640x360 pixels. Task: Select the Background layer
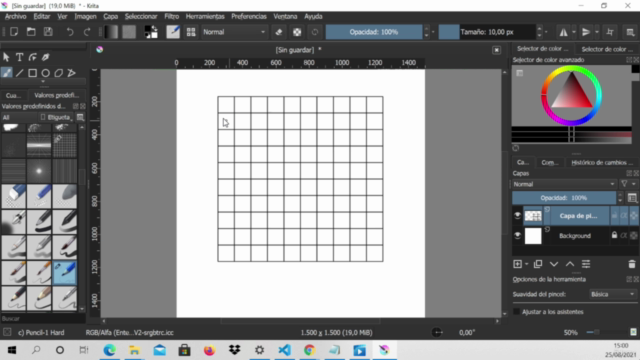(575, 236)
